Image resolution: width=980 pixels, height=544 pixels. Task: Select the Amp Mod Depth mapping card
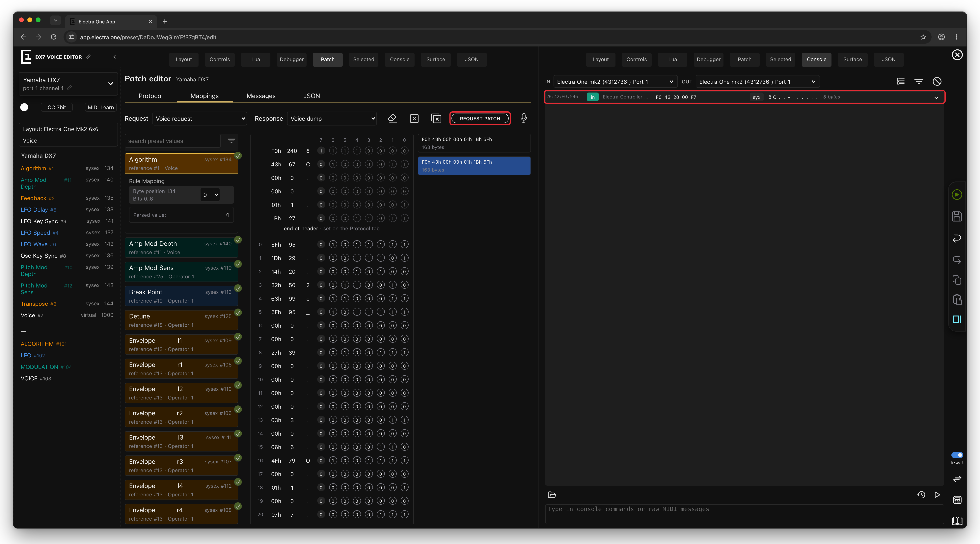click(181, 247)
